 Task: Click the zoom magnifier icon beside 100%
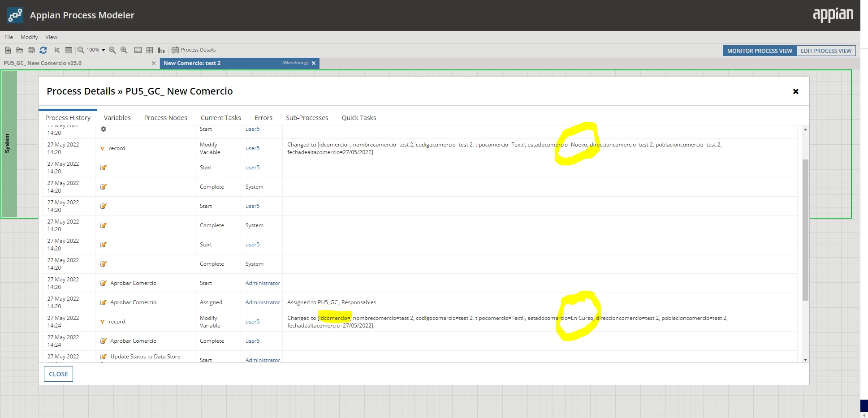point(81,50)
